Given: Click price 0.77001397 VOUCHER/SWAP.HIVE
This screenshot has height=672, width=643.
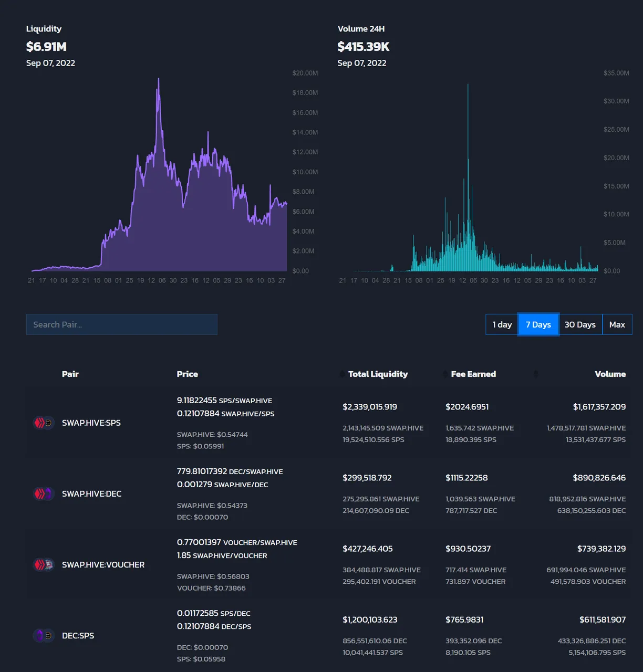Looking at the screenshot, I should [x=237, y=542].
